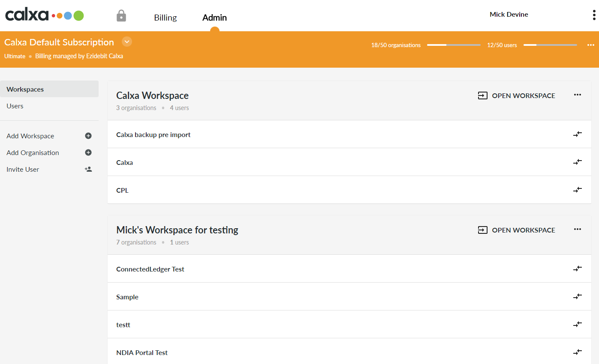The height and width of the screenshot is (364, 599).
Task: Click the plus icon next to Add Organisation
Action: pos(88,152)
